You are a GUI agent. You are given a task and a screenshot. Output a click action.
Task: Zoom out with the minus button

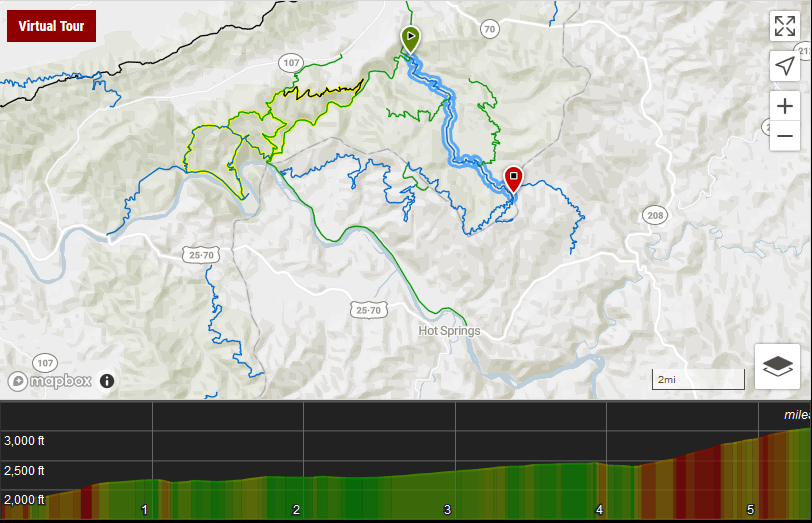coord(785,136)
